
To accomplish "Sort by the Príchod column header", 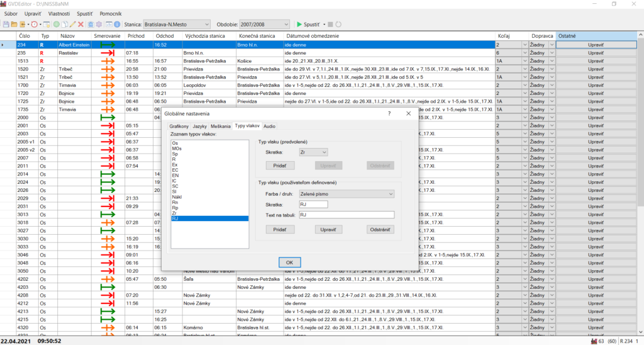I will (139, 36).
